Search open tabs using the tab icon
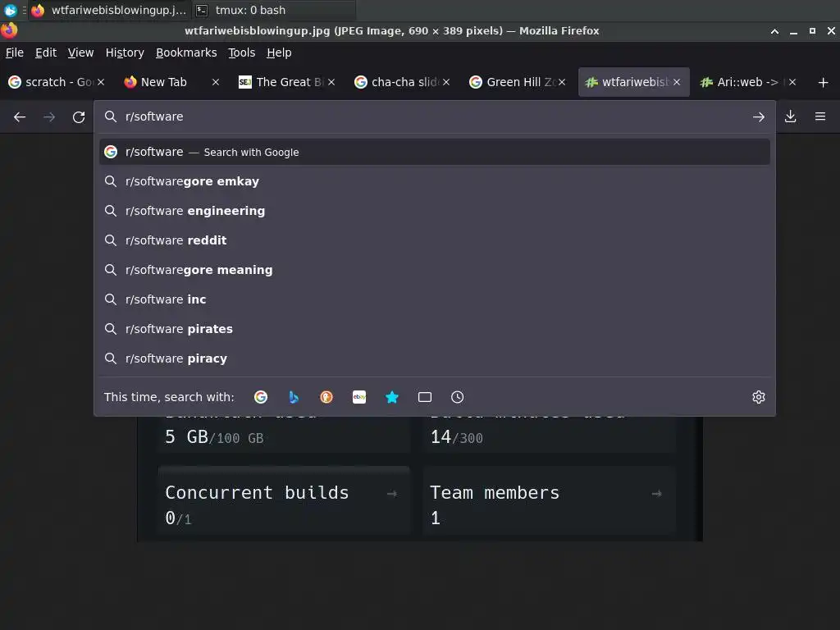The image size is (840, 630). pos(425,397)
